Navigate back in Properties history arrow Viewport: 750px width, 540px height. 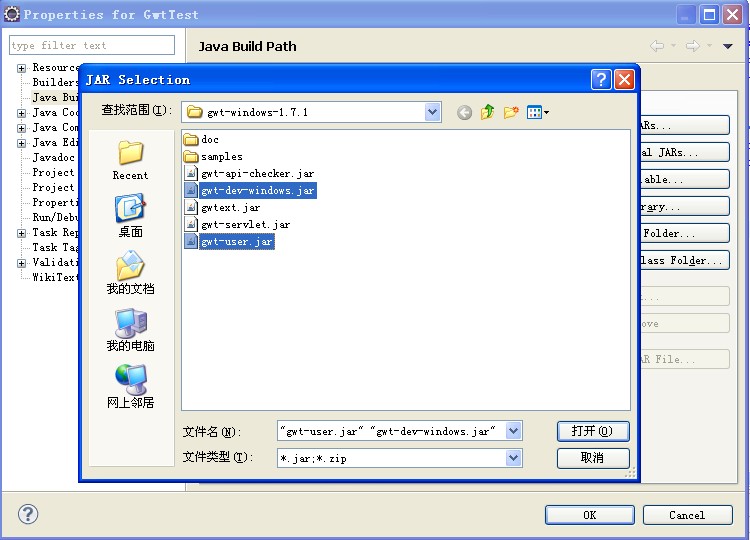tap(657, 46)
